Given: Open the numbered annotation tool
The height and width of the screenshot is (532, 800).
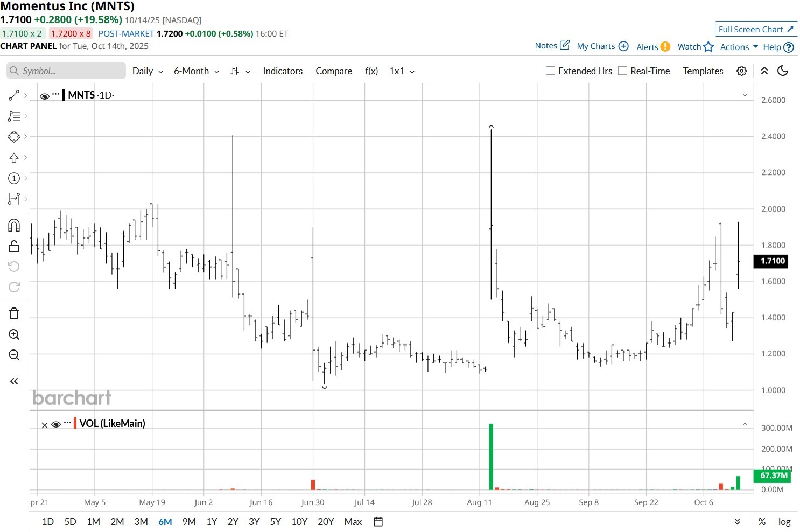Looking at the screenshot, I should [14, 178].
